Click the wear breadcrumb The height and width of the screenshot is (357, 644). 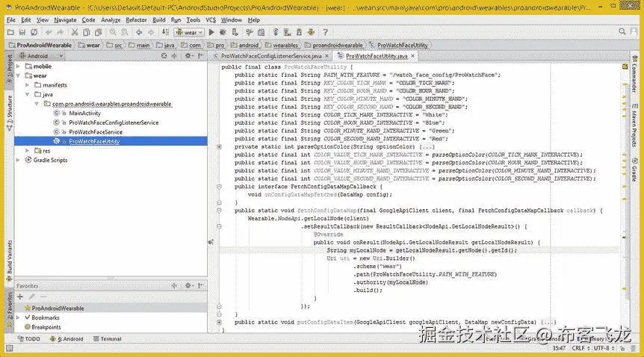(x=89, y=46)
